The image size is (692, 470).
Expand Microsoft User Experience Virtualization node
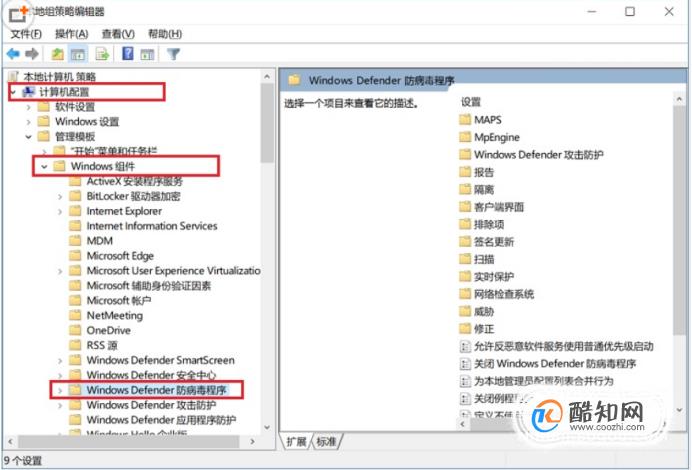point(60,271)
